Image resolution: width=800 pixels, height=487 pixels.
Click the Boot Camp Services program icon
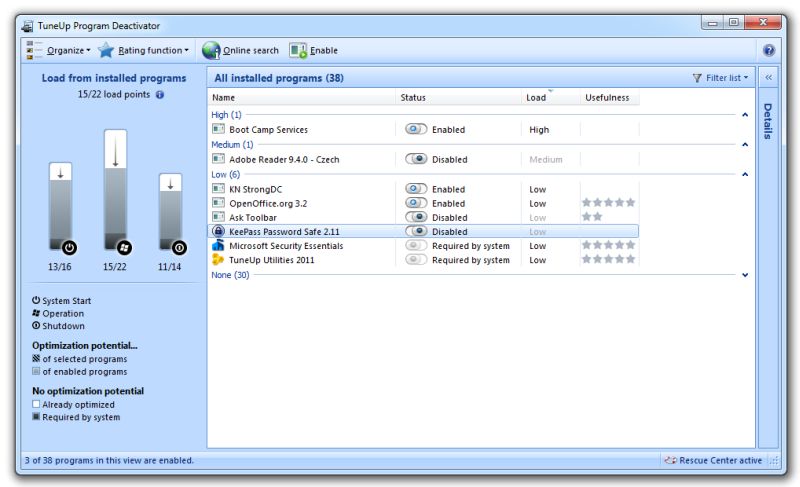click(218, 129)
